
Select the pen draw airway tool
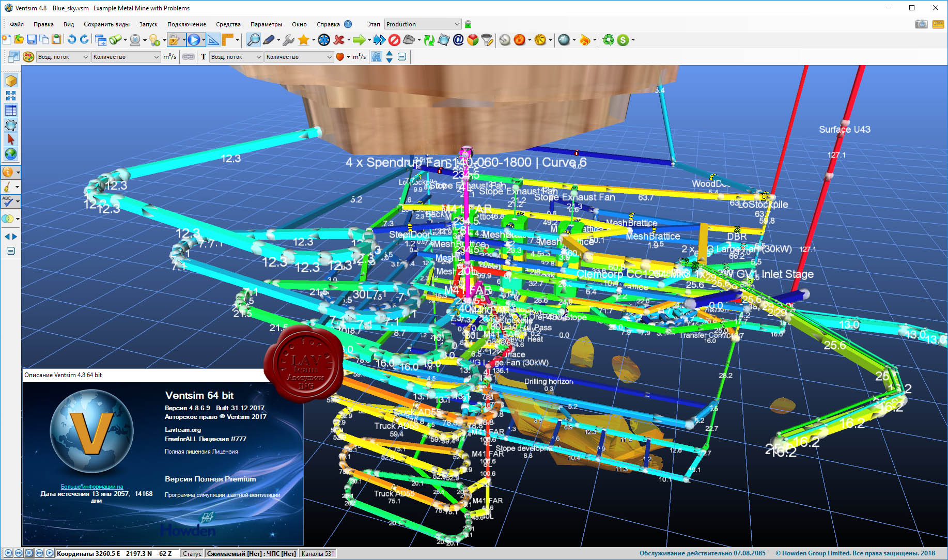tap(269, 40)
